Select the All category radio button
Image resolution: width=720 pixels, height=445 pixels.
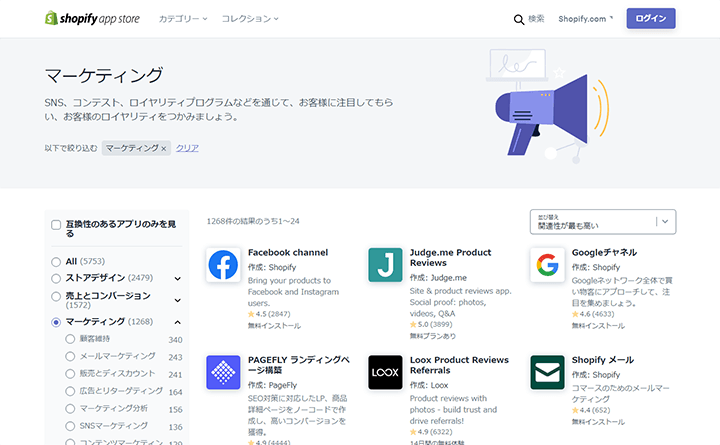pyautogui.click(x=56, y=261)
